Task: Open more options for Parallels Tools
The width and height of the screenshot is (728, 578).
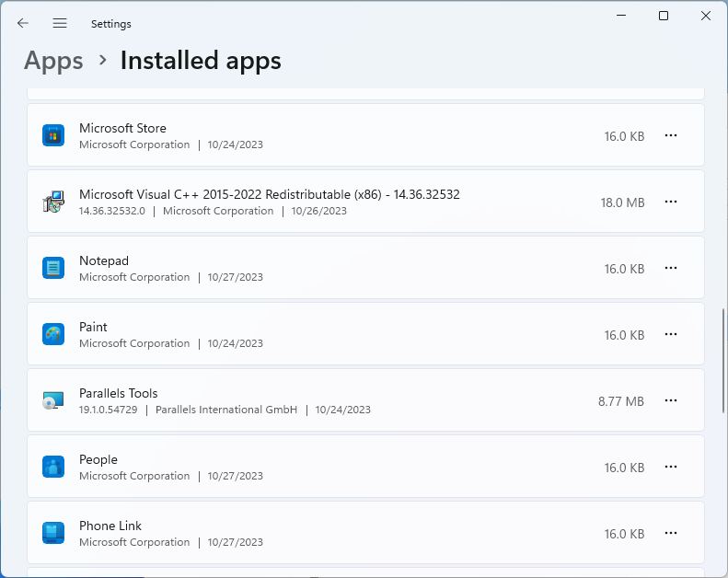Action: 671,400
